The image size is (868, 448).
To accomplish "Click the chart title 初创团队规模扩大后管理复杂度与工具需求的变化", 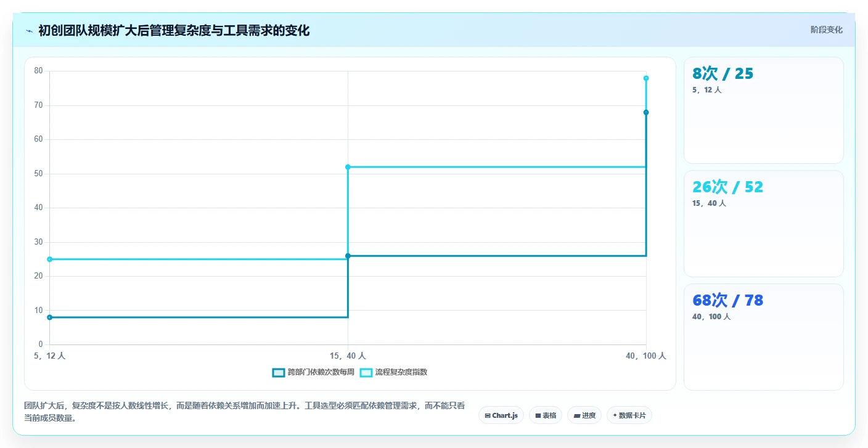I will 174,31.
